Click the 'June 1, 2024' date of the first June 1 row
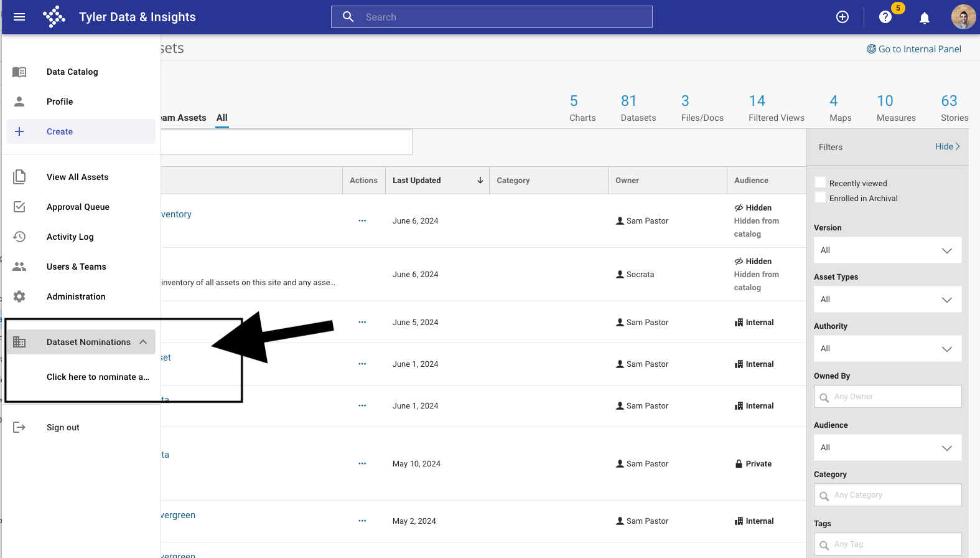980x558 pixels. tap(415, 364)
